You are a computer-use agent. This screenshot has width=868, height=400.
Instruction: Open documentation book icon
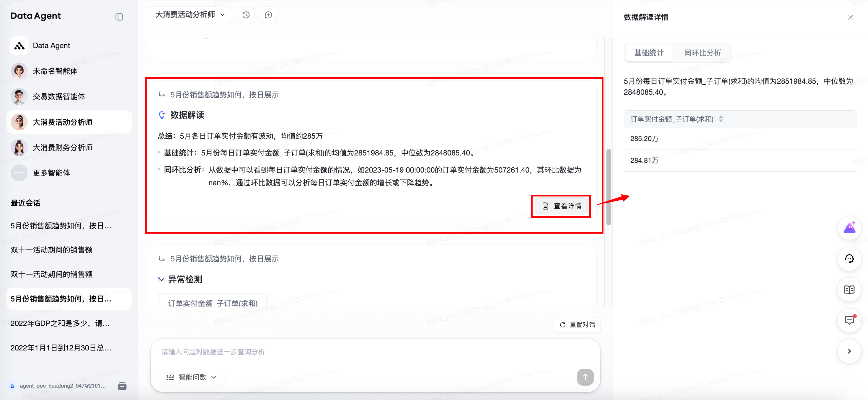(849, 290)
